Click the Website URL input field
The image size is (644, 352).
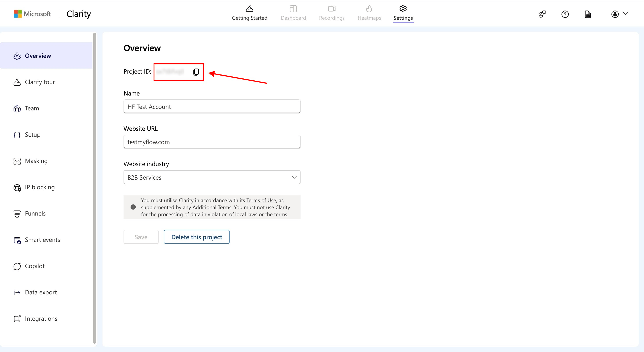pyautogui.click(x=212, y=142)
